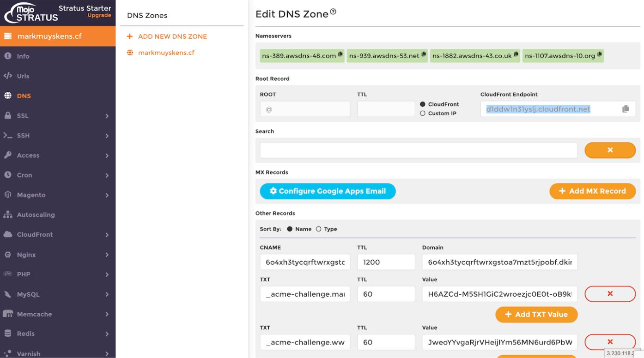The image size is (644, 358).
Task: Click the MySQL dolphin icon
Action: click(x=8, y=294)
